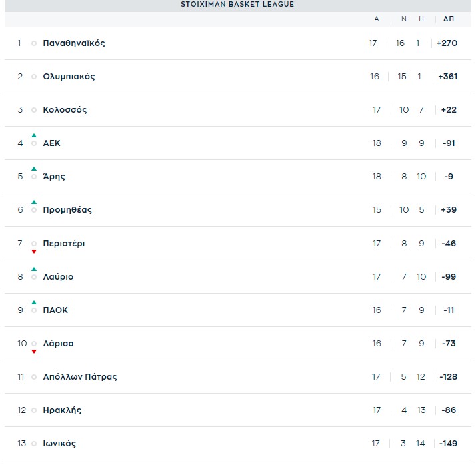This screenshot has height=467, width=476.
Task: Click the red down arrow beside Περιστέρι
Action: 34,252
